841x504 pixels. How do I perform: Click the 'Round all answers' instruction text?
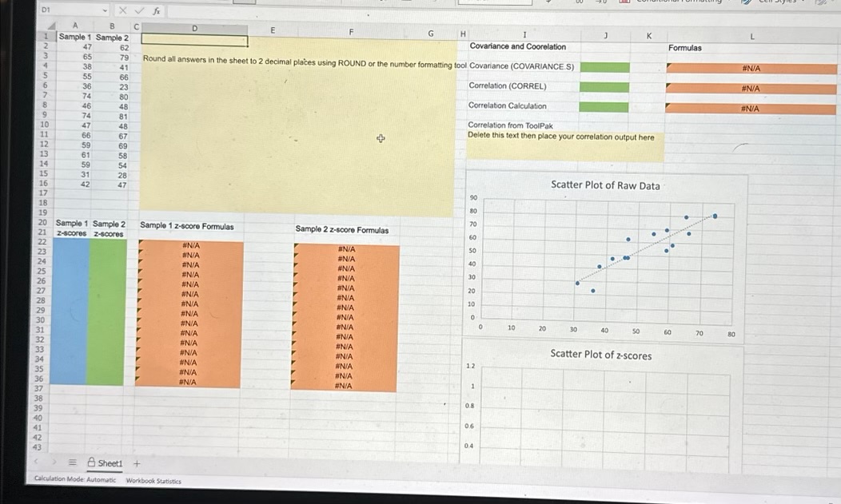[305, 62]
